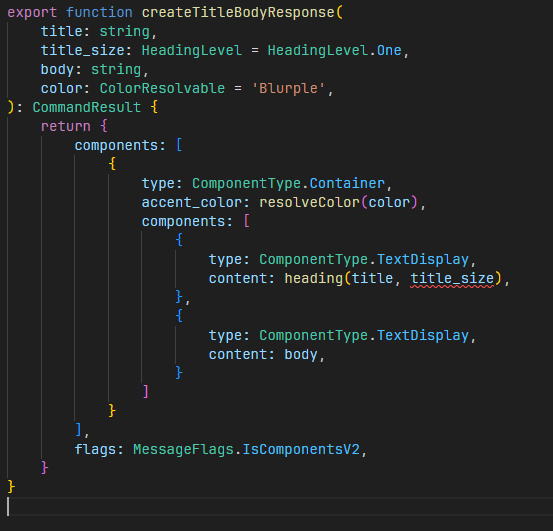
Task: Click the 'accent_color' property
Action: pos(192,203)
